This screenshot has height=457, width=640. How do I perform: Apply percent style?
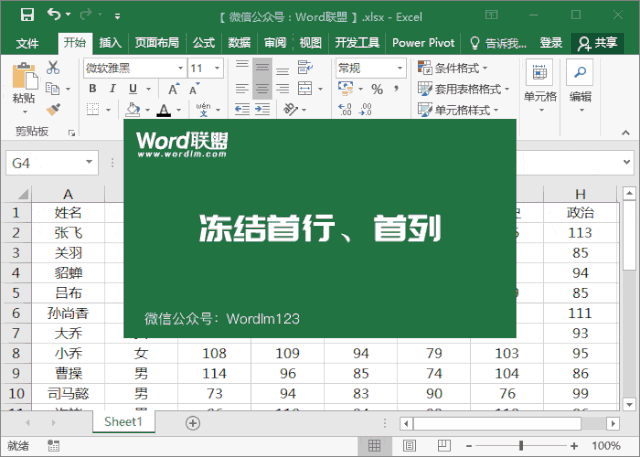tap(377, 89)
